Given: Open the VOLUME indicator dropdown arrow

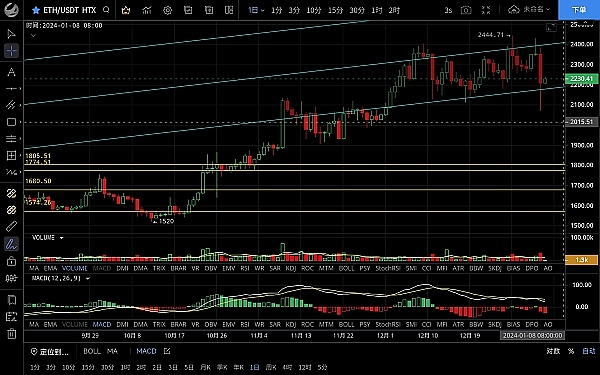Looking at the screenshot, I should (x=61, y=238).
